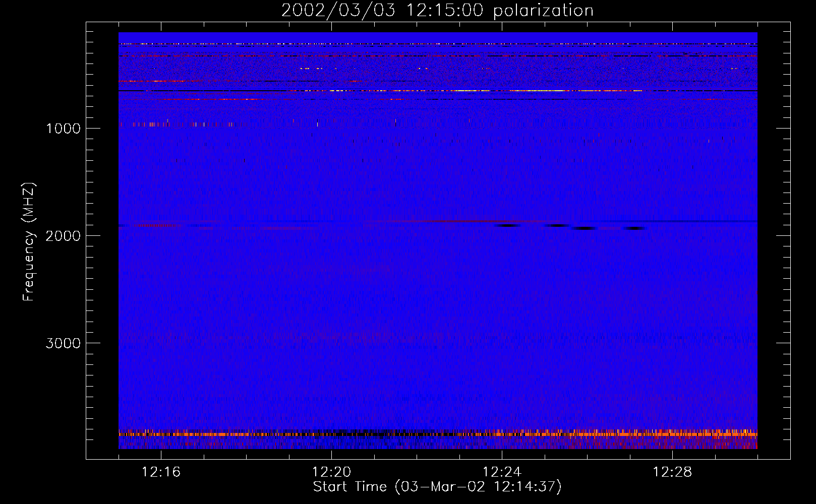This screenshot has height=504, width=816.
Task: Click the black dash feature near 12:27
Action: click(x=634, y=228)
